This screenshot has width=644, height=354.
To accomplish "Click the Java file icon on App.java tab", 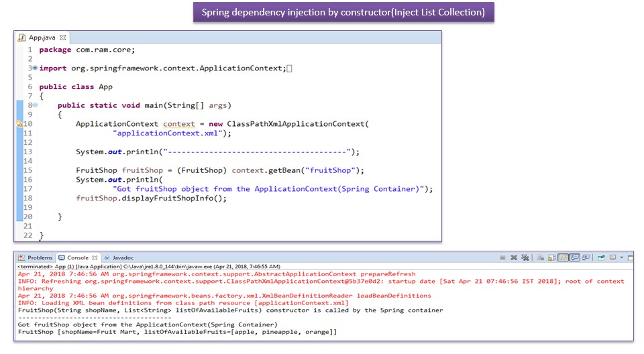I will [21, 38].
